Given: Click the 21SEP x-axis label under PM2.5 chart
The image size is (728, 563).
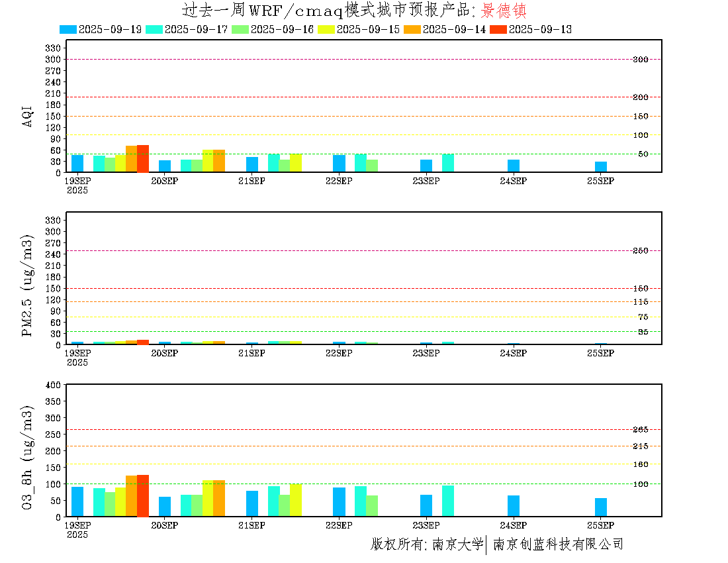Looking at the screenshot, I should [x=251, y=354].
